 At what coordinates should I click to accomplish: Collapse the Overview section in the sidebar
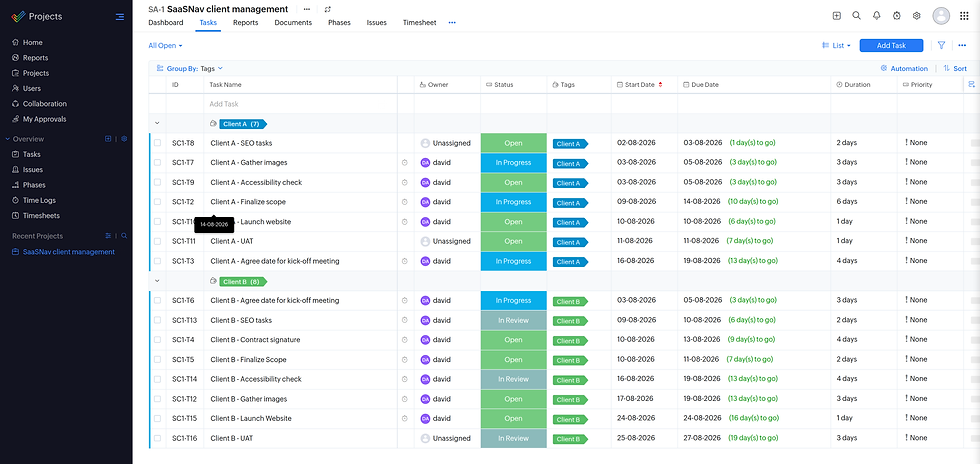tap(8, 139)
